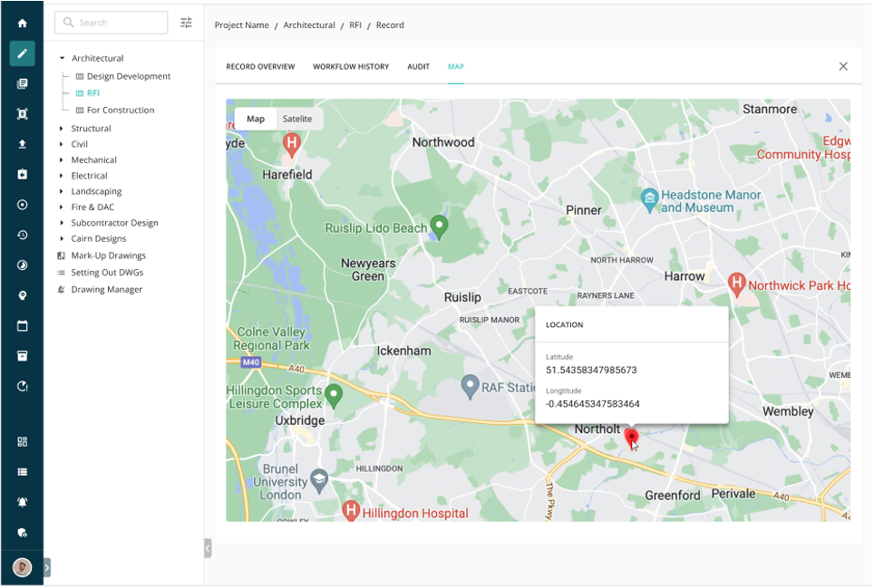Image resolution: width=874 pixels, height=588 pixels.
Task: Click the RAF Station grey pin
Action: pyautogui.click(x=470, y=386)
